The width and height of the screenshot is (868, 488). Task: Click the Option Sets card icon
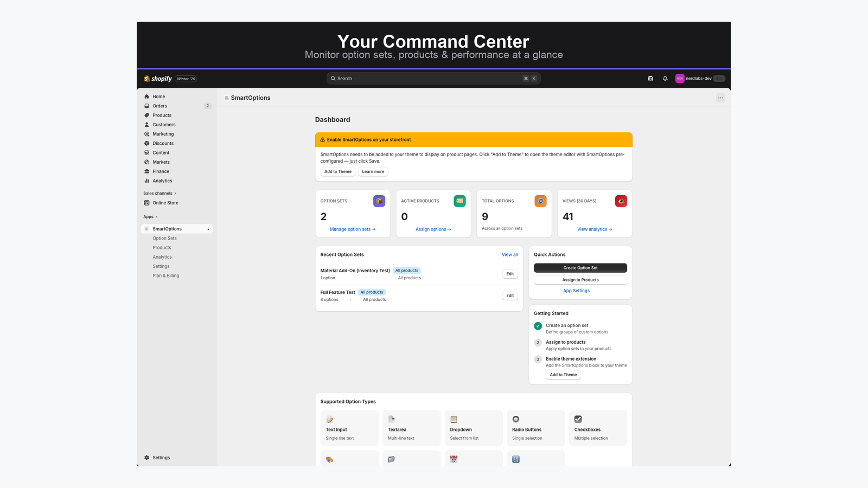point(379,201)
